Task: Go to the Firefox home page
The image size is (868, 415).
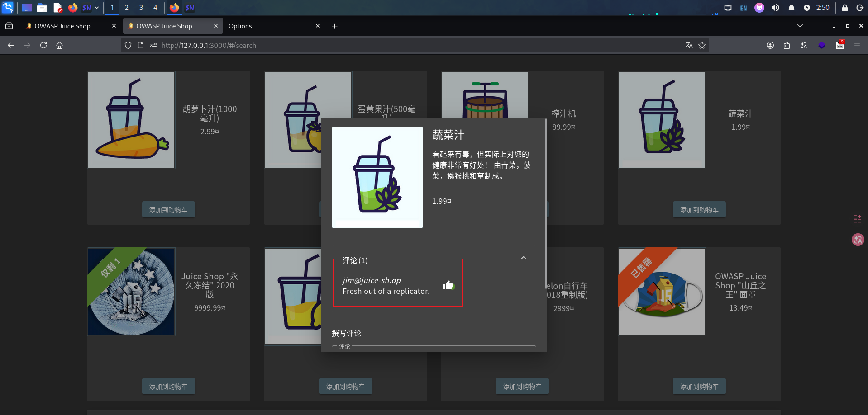Action: (x=60, y=45)
